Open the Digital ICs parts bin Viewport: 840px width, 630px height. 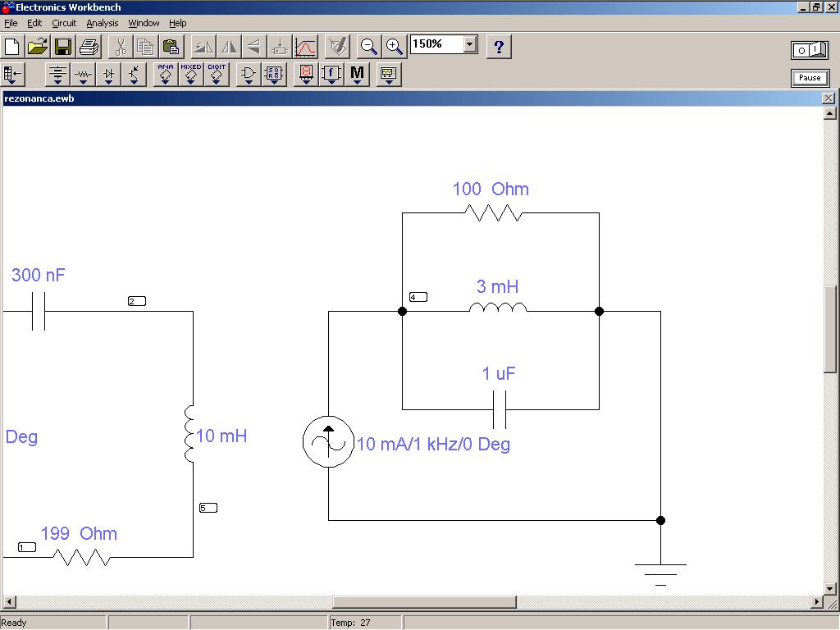click(x=217, y=75)
